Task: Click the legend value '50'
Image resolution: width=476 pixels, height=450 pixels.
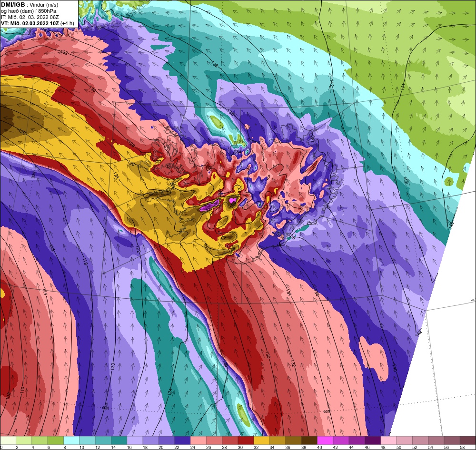Action: coord(398,447)
